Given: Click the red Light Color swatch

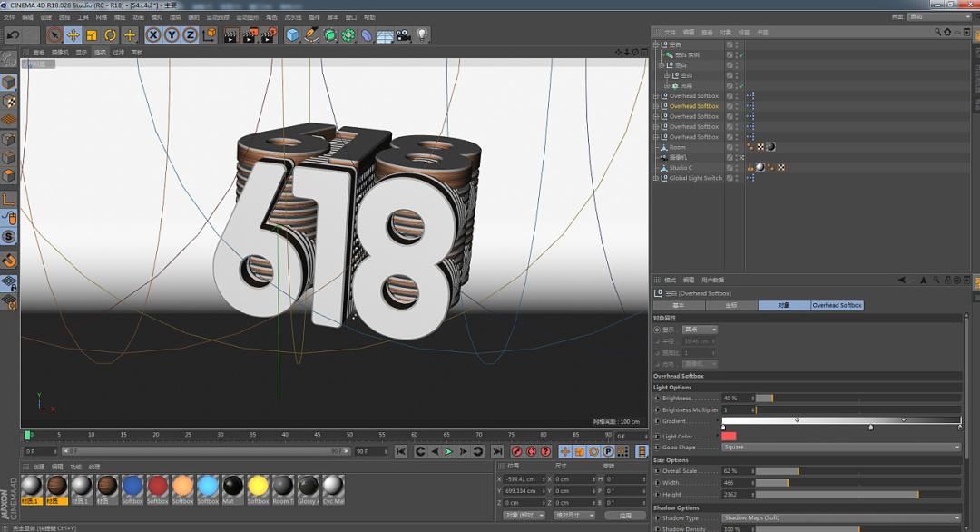Looking at the screenshot, I should (729, 437).
